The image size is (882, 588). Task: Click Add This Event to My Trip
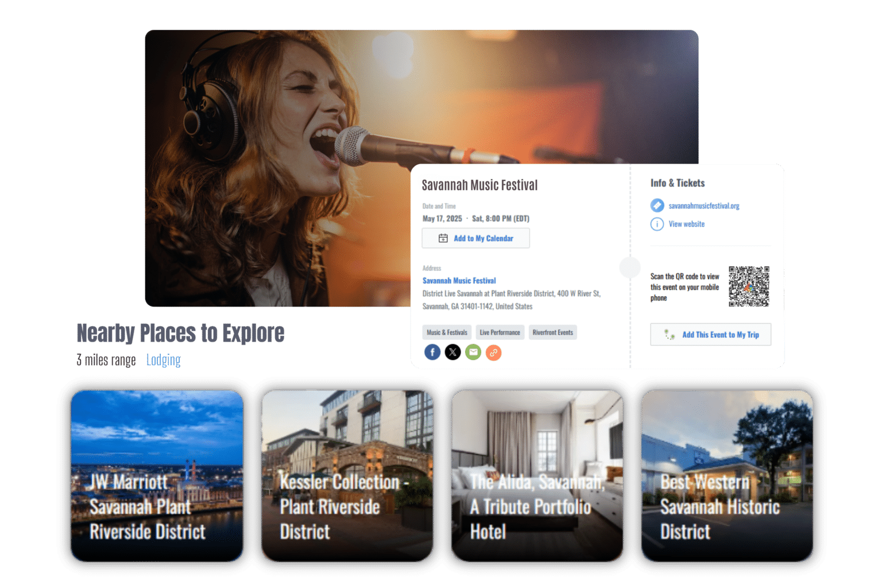coord(711,335)
